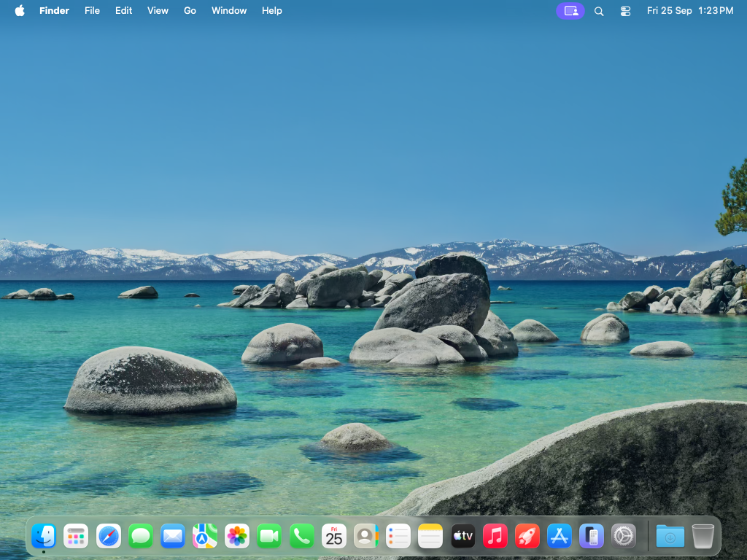747x560 pixels.
Task: Open the App Store icon
Action: [560, 536]
